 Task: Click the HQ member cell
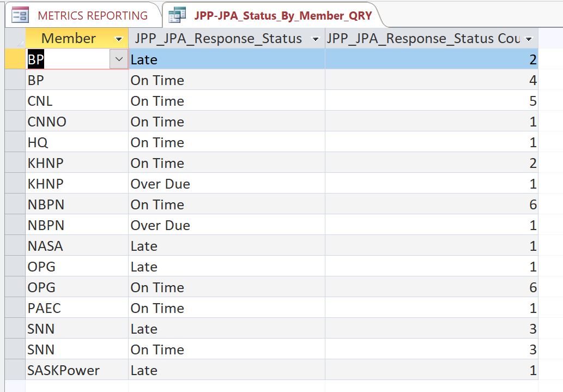(x=38, y=142)
